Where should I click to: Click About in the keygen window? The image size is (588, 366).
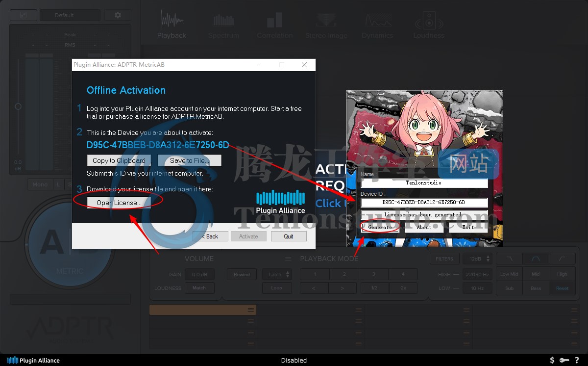(424, 227)
